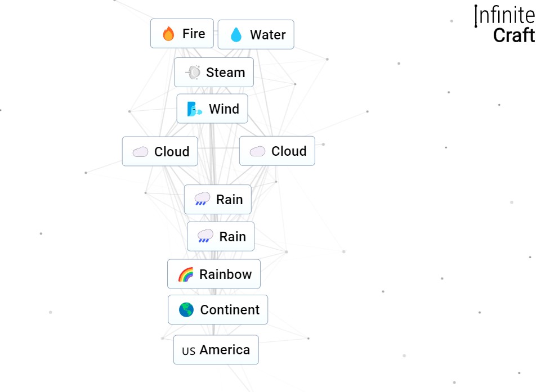Click the left Cloud text label
Viewport: 541px width, 392px height.
click(172, 152)
